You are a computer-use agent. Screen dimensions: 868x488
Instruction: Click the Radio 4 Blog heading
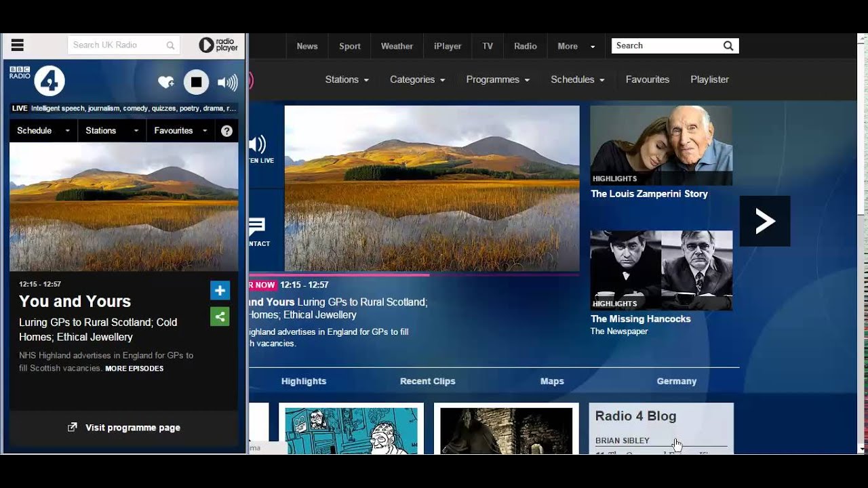coord(636,416)
